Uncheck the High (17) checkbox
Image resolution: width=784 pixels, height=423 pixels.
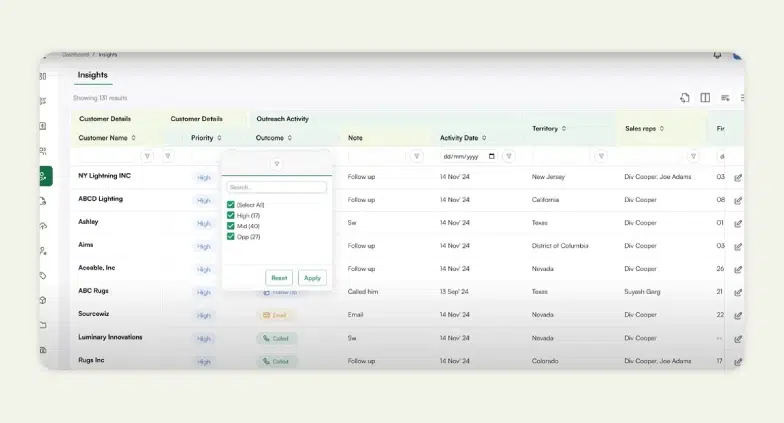click(231, 215)
